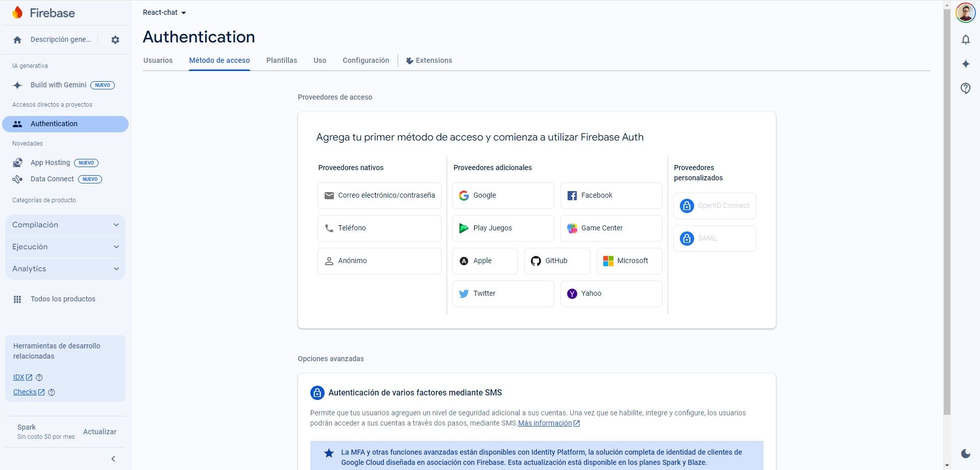Viewport: 980px width, 470px height.
Task: Open the React-chat project dropdown
Action: pos(164,12)
